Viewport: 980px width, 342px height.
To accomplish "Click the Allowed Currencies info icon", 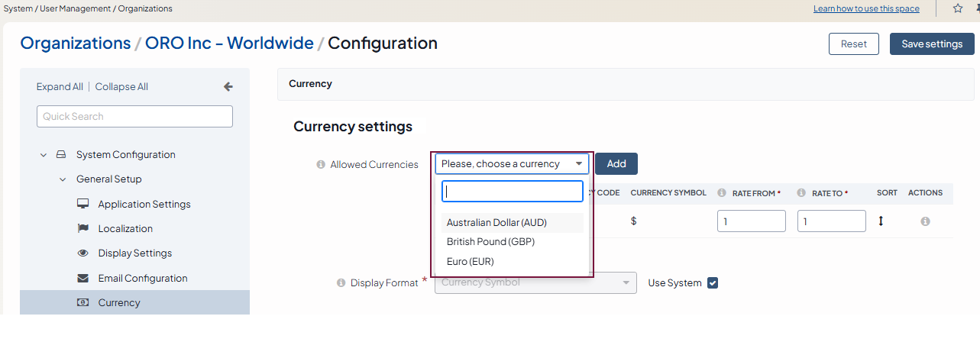I will pos(321,164).
